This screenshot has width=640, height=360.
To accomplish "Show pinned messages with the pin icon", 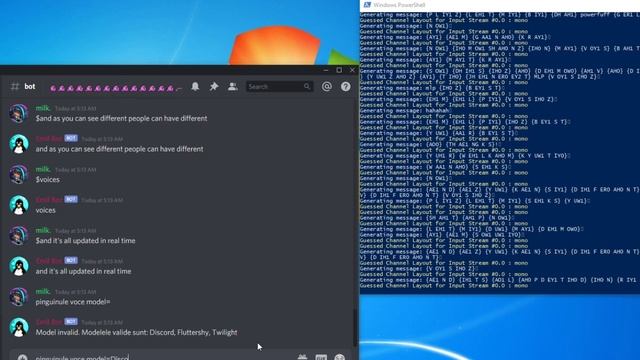I will [214, 86].
